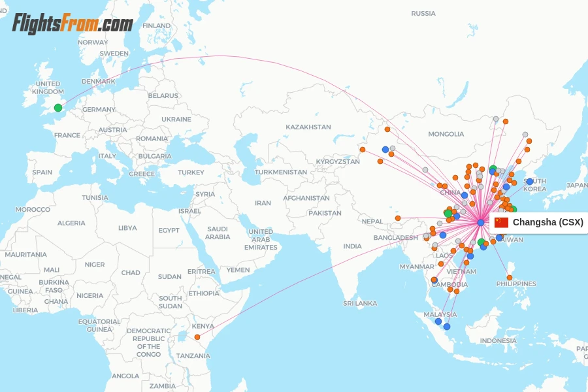Click the SAUDI ARABIA map label
The image size is (588, 392).
click(218, 233)
